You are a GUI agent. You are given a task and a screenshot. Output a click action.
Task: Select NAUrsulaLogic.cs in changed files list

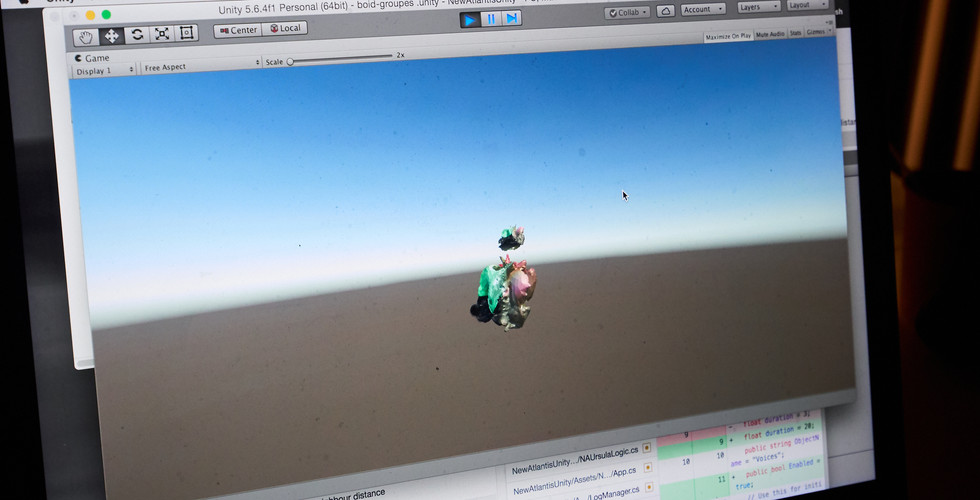click(574, 460)
